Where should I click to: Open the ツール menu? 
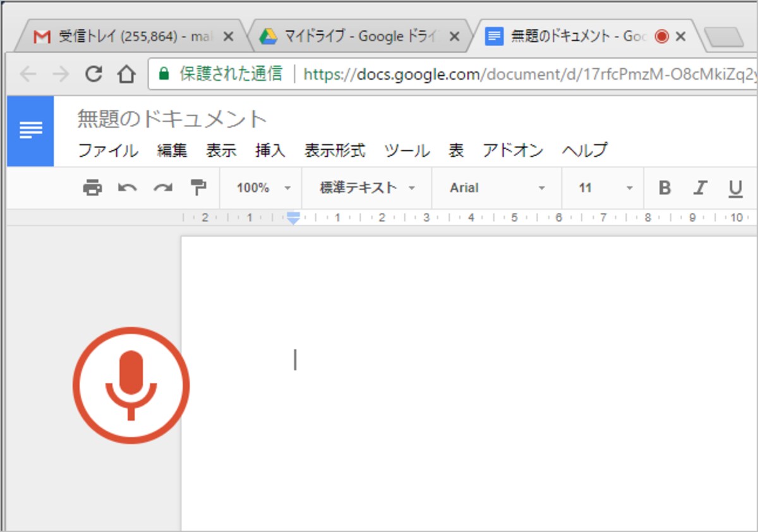pyautogui.click(x=407, y=150)
